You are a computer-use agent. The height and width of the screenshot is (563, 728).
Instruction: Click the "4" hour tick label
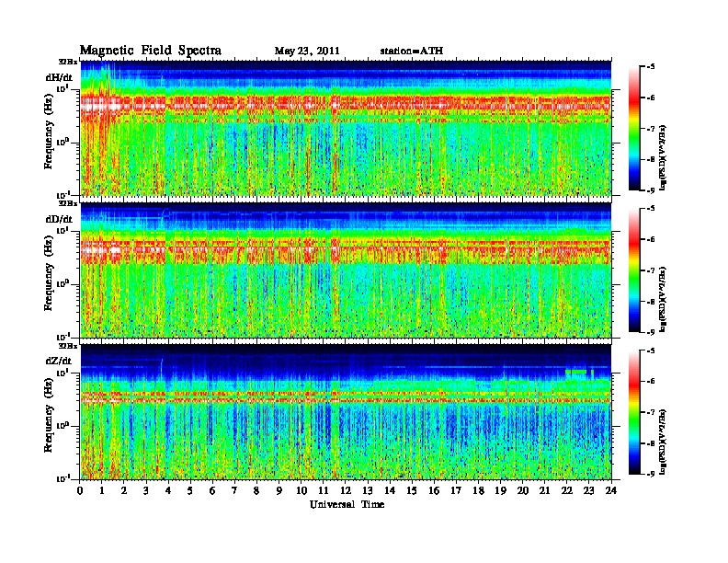(x=168, y=491)
